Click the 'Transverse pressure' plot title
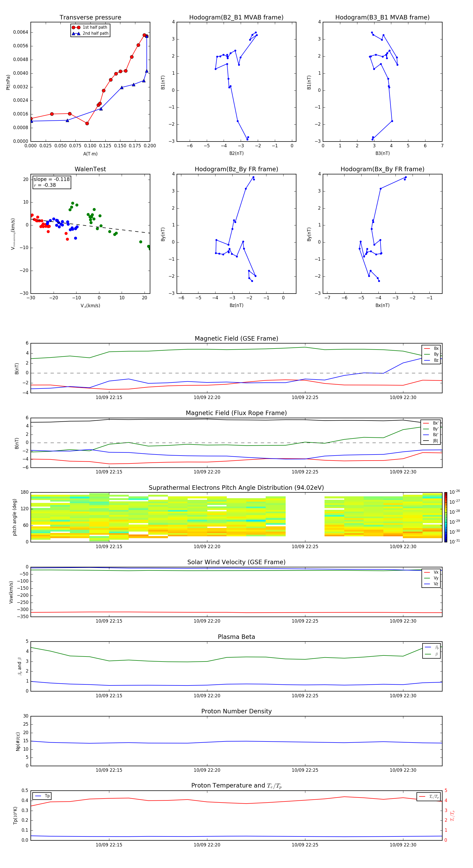Viewport: 473px width, 868px height. tap(90, 18)
